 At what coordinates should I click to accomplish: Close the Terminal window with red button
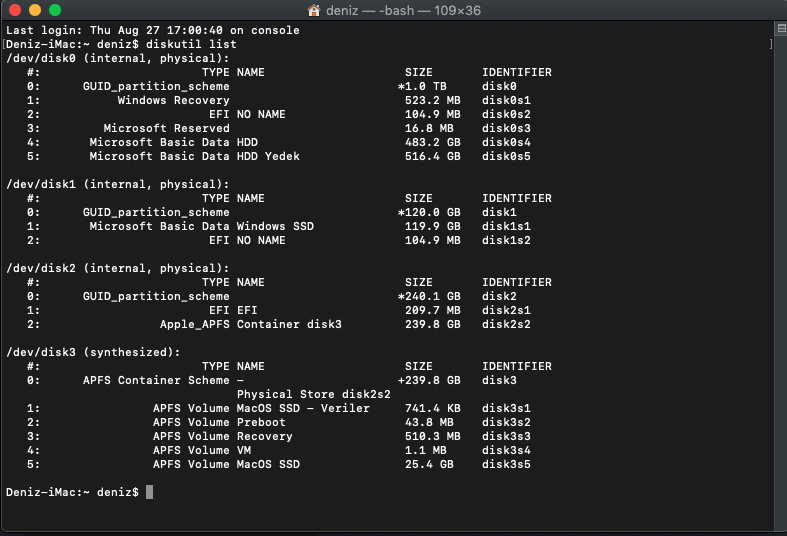14,10
